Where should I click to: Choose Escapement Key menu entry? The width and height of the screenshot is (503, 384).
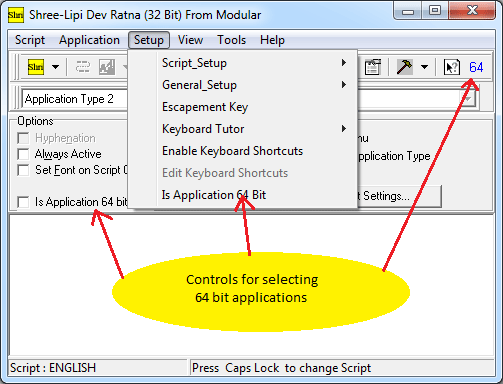pyautogui.click(x=243, y=107)
